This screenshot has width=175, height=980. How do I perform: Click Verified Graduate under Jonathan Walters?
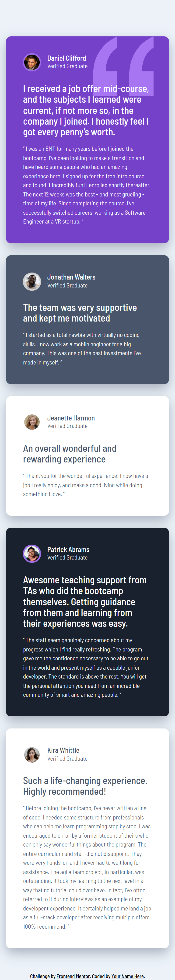(67, 286)
